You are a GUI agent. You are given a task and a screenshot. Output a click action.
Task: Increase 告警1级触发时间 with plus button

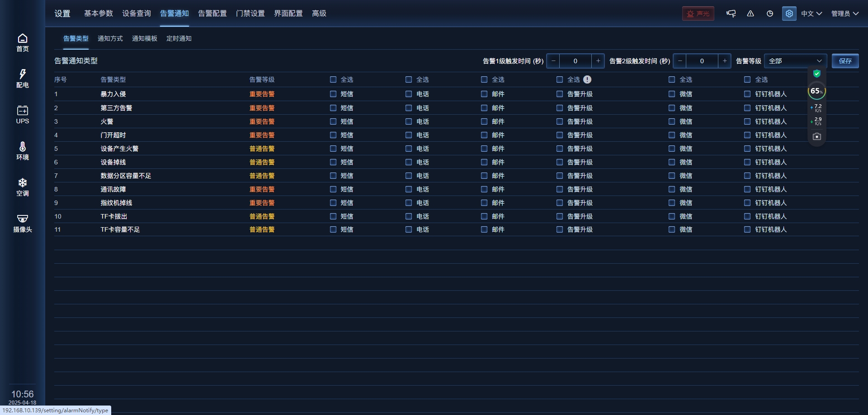click(598, 61)
